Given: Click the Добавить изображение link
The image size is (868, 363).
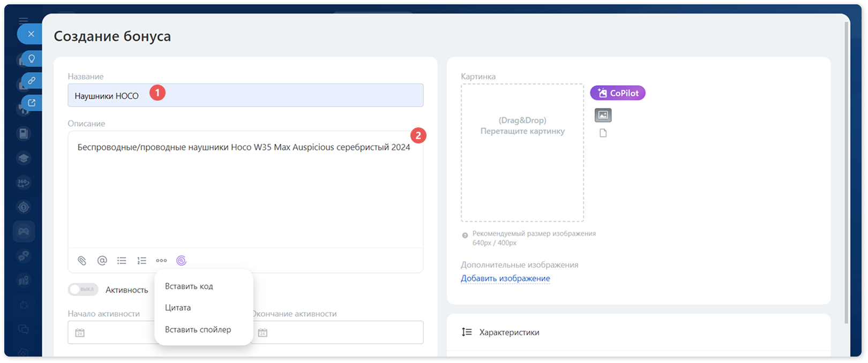Looking at the screenshot, I should [505, 278].
